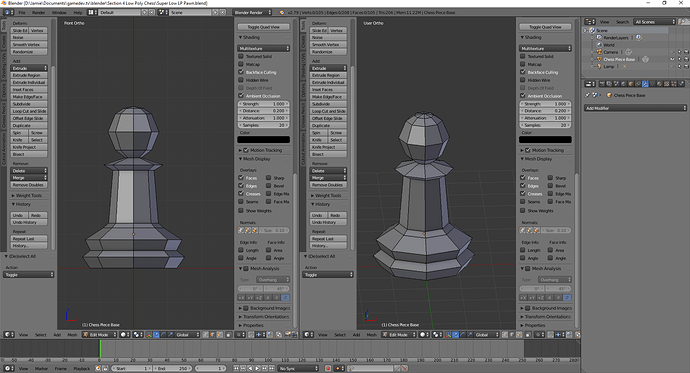Open Mesh menu in left viewport header
Viewport: 690px width, 373px height.
pos(72,335)
